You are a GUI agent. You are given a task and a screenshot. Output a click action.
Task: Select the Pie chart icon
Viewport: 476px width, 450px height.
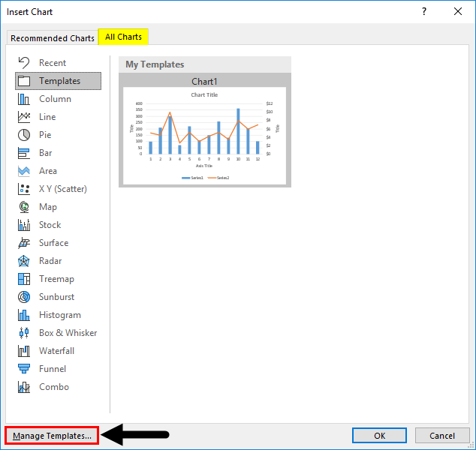point(24,135)
